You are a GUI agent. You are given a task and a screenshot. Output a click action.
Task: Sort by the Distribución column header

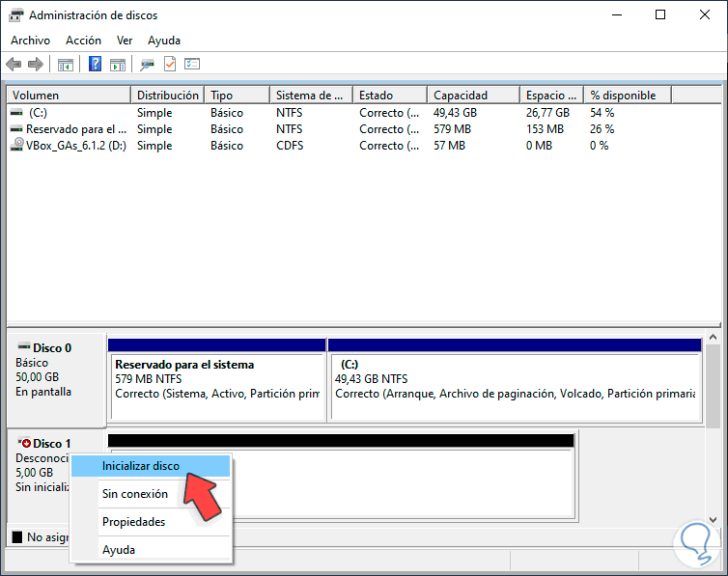tap(168, 96)
